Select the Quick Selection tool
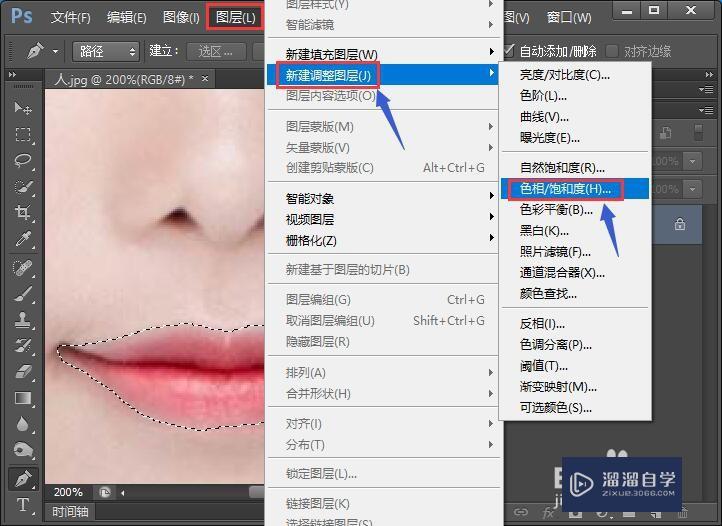The image size is (722, 526). (x=23, y=187)
